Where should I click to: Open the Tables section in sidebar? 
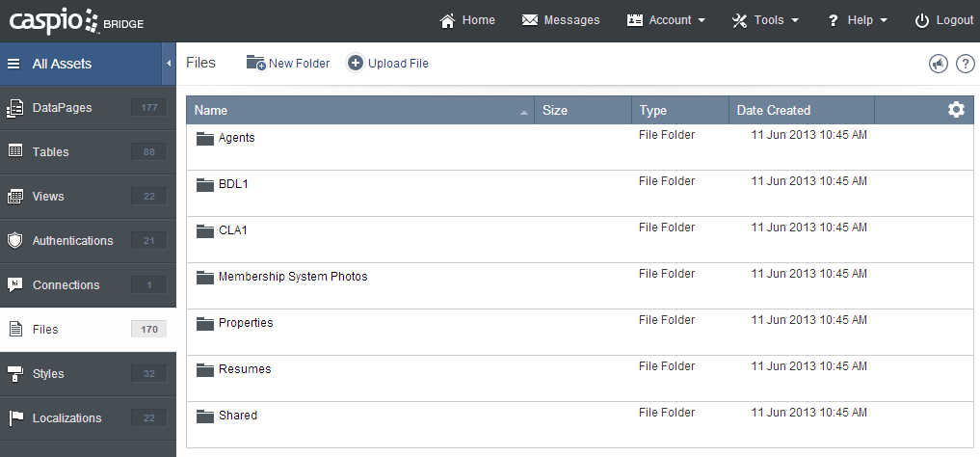pyautogui.click(x=50, y=152)
